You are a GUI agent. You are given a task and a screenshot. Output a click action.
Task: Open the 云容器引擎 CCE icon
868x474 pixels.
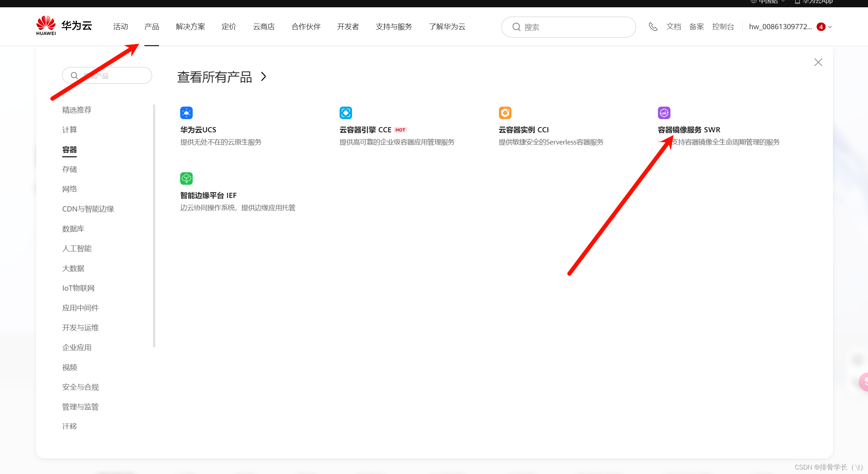tap(346, 113)
